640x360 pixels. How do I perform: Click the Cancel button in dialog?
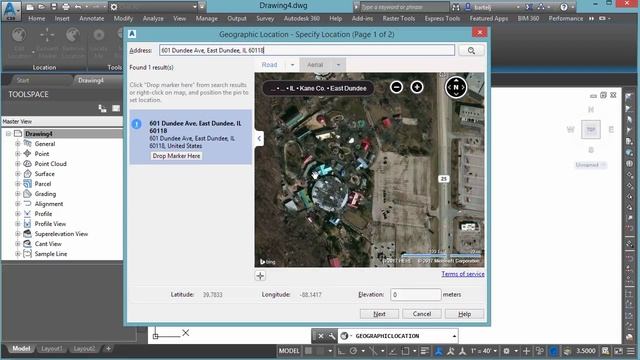[422, 314]
